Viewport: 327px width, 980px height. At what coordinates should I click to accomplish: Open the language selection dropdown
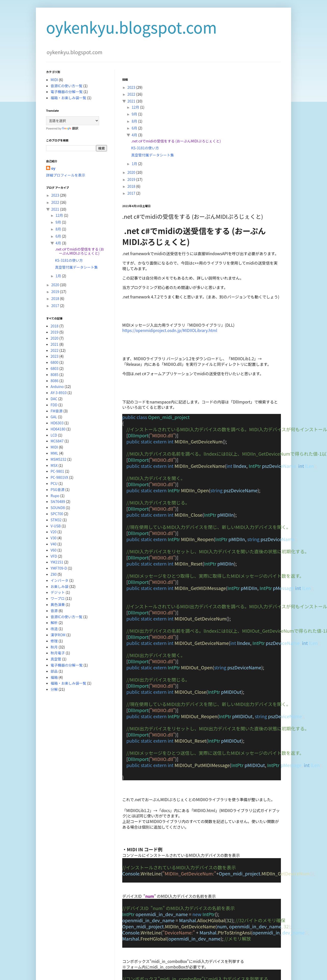tap(72, 121)
